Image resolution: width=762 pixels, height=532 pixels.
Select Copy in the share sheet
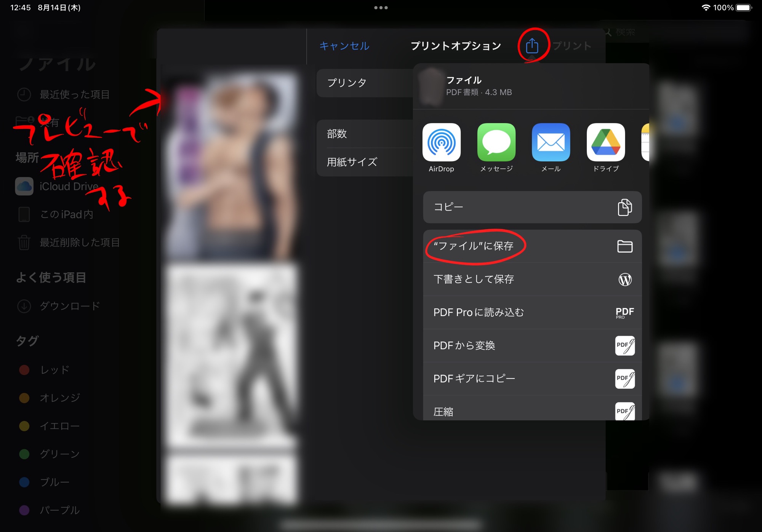point(532,207)
